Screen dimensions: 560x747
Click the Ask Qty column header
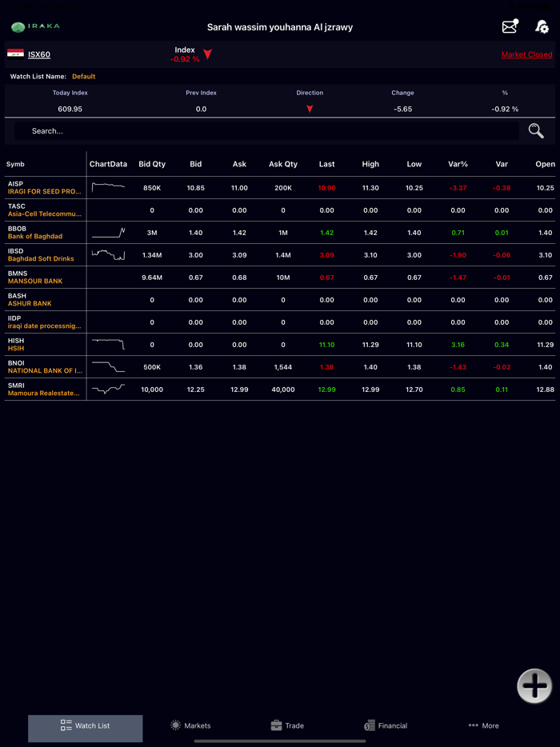coord(283,164)
